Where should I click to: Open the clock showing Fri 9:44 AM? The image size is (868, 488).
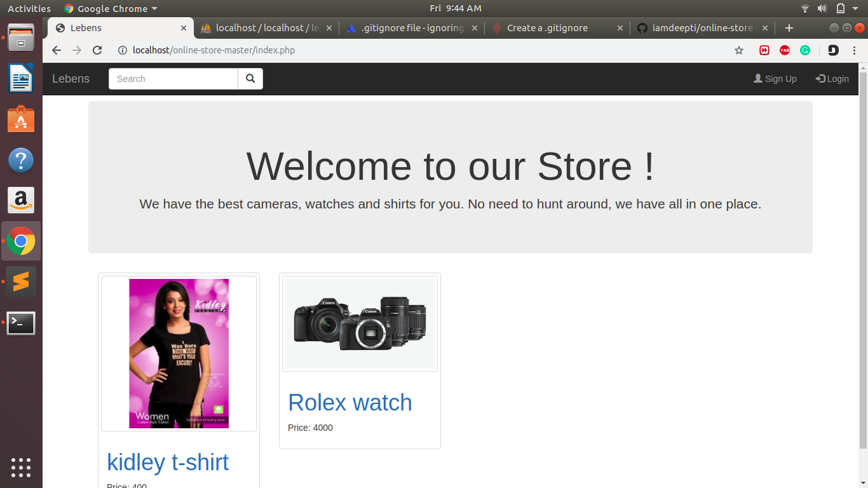(456, 8)
